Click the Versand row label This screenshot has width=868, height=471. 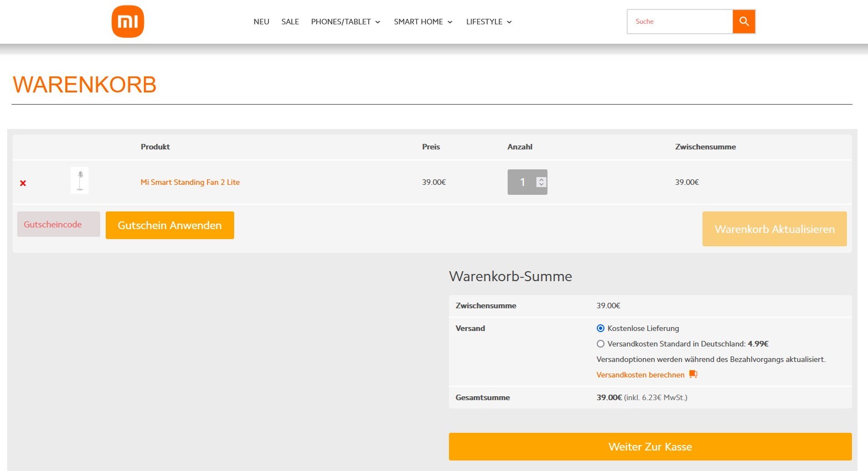click(470, 328)
